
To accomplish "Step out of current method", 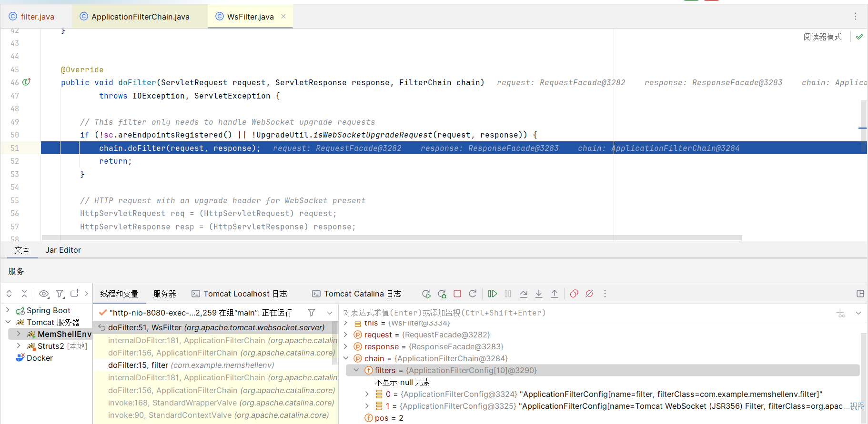I will click(555, 294).
